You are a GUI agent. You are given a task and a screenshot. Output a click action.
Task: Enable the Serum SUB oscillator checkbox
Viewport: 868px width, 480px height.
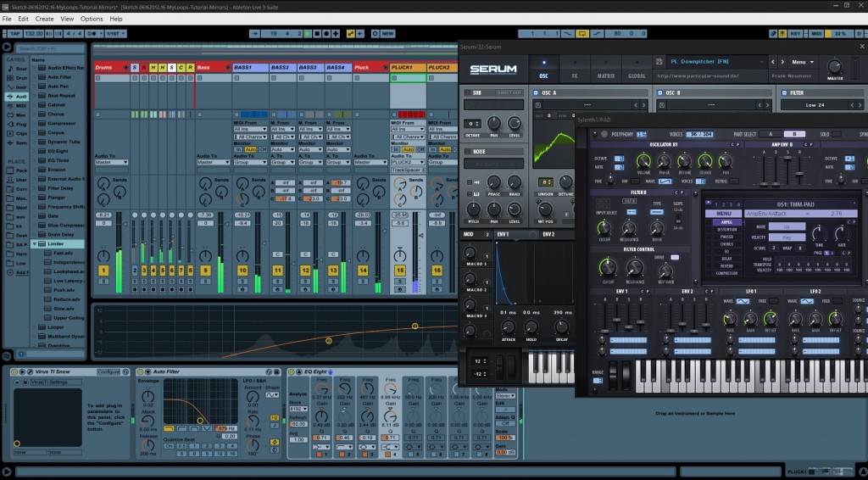tap(467, 93)
